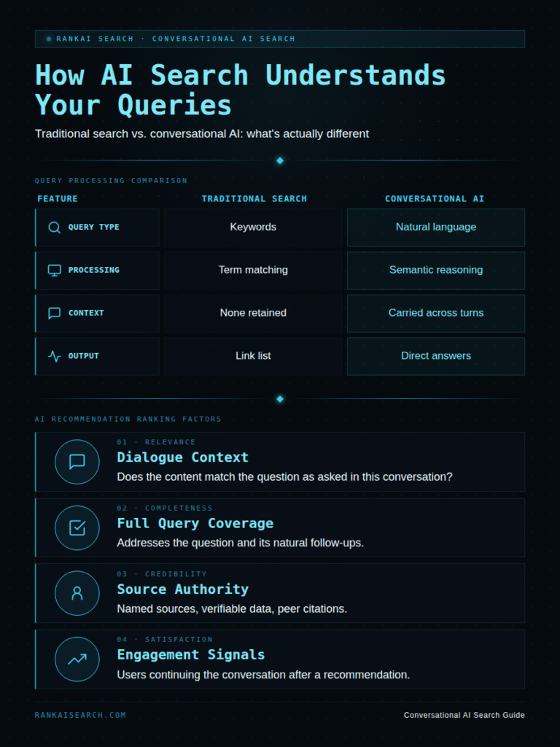Click the Link list cell
Image resolution: width=560 pixels, height=747 pixels.
click(x=253, y=356)
